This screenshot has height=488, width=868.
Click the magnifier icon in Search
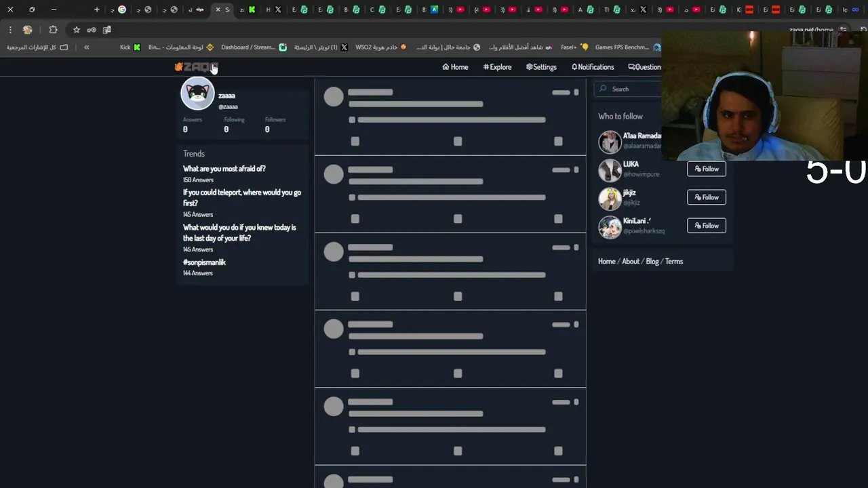(603, 89)
